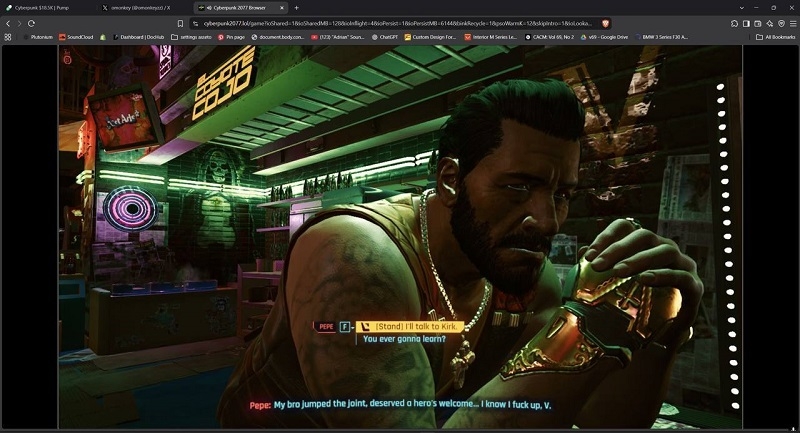Screen dimensions: 800x433
Task: Click the address bar URL field
Action: click(x=397, y=23)
